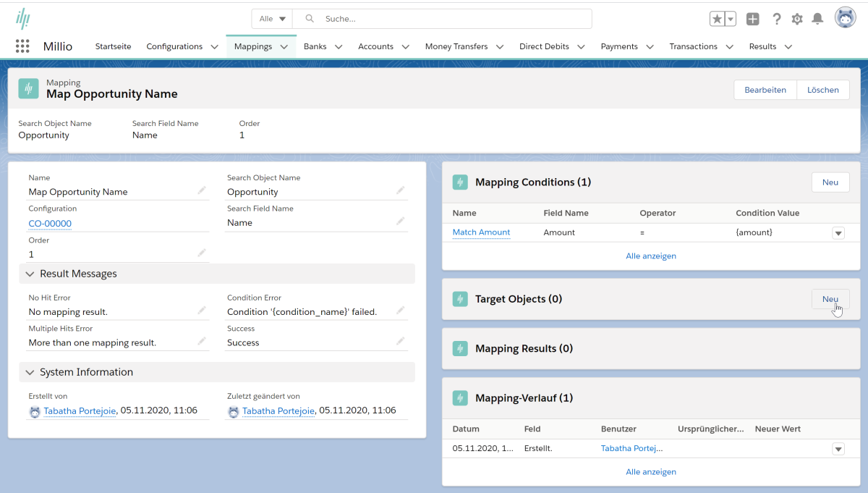
Task: Open the App Launcher grid icon
Action: click(22, 46)
